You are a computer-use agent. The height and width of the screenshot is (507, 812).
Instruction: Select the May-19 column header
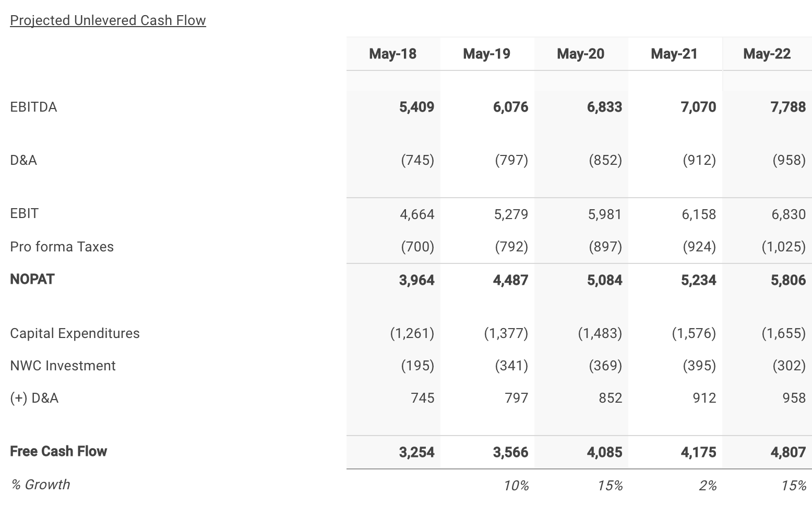[486, 54]
